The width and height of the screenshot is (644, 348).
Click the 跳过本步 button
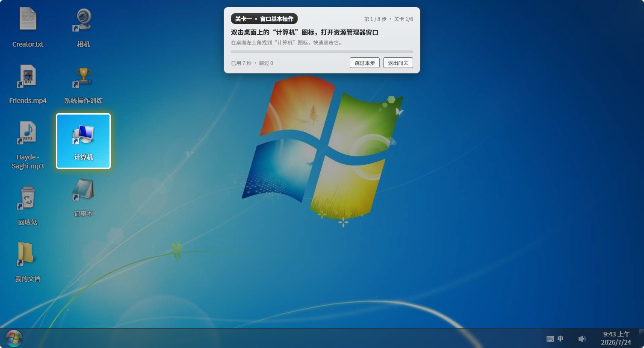pos(365,63)
